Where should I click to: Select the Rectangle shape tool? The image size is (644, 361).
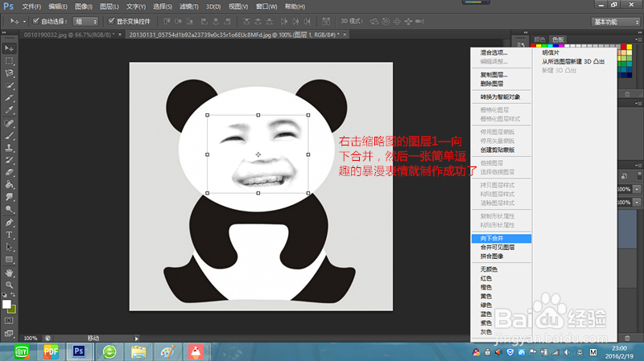pos(9,260)
